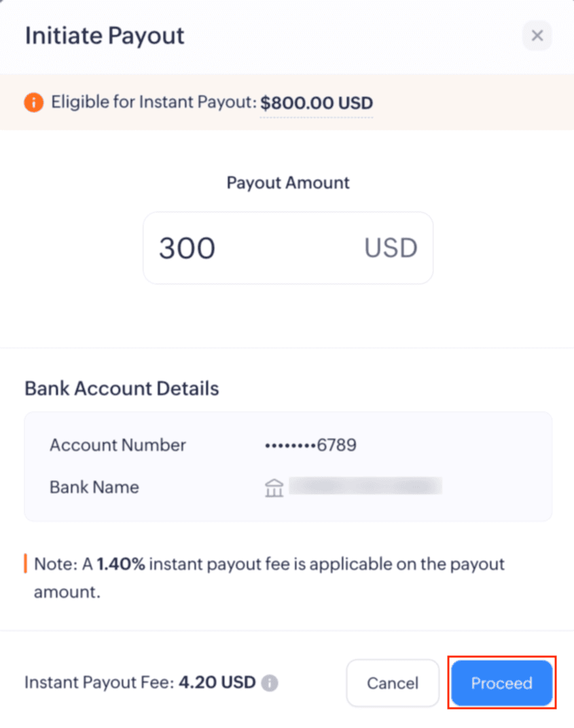Click the orange info icon in the banner
The width and height of the screenshot is (574, 728).
(33, 103)
